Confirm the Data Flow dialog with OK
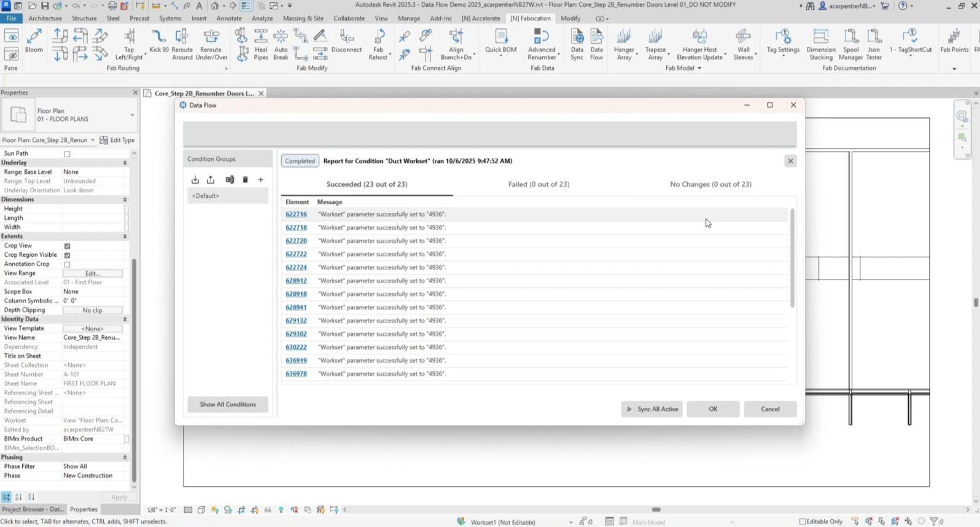980x527 pixels. tap(713, 409)
